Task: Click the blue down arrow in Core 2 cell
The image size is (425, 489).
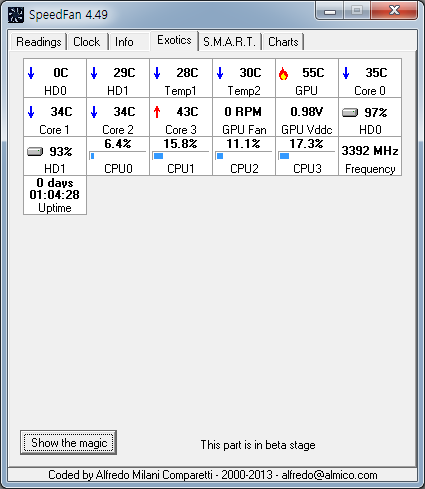Action: pos(94,112)
